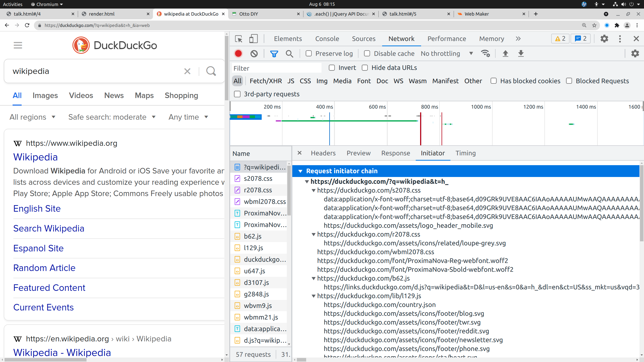Clear the network log with the clear icon
The height and width of the screenshot is (362, 644).
click(254, 54)
